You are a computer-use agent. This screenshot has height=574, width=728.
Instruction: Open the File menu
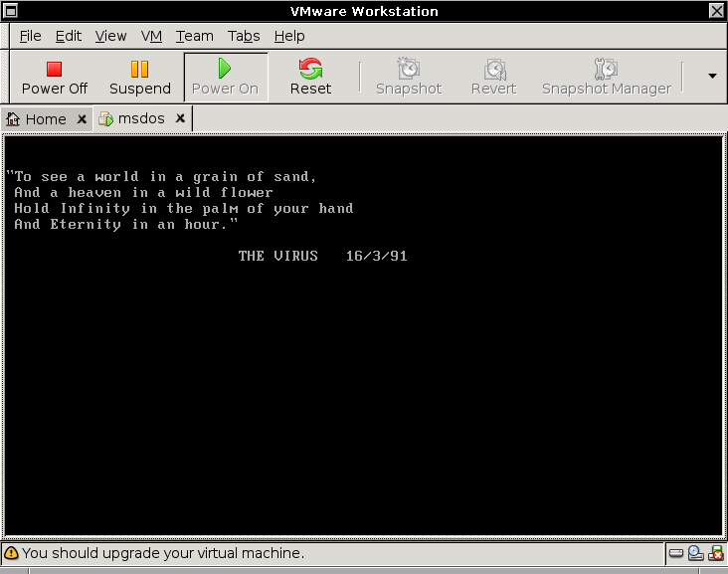tap(30, 36)
